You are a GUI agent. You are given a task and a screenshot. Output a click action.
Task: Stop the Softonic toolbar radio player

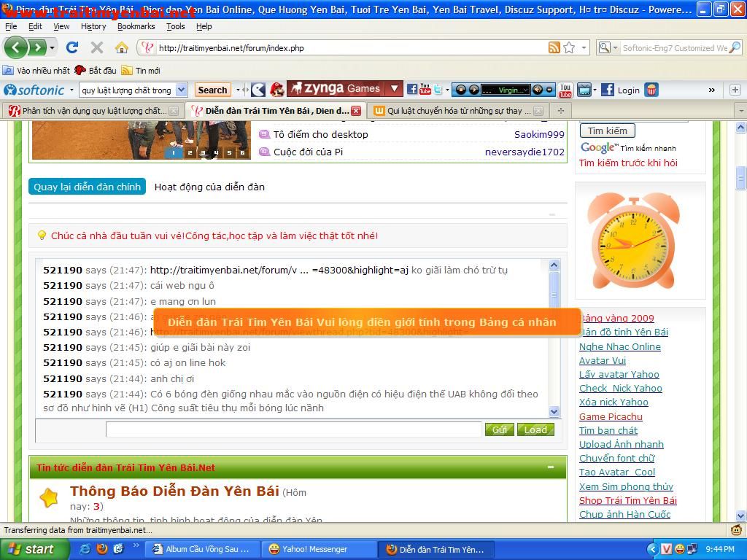[x=461, y=90]
